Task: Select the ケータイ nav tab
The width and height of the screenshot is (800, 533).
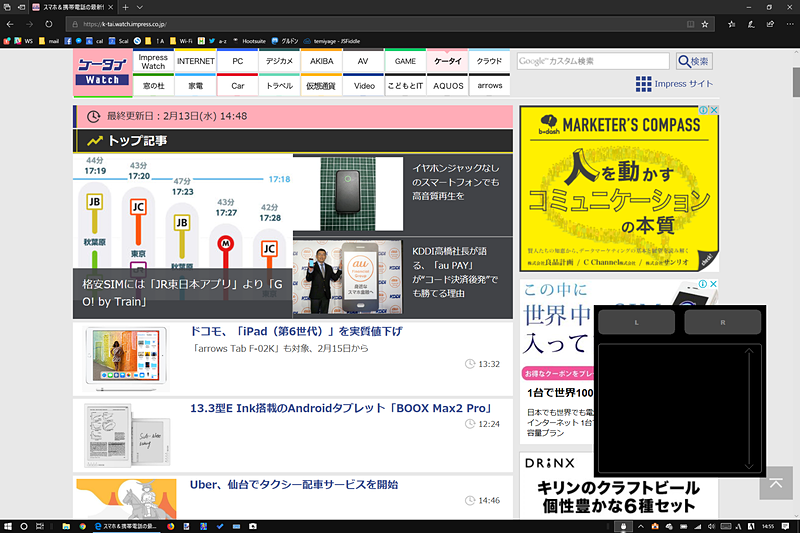Action: [x=447, y=61]
